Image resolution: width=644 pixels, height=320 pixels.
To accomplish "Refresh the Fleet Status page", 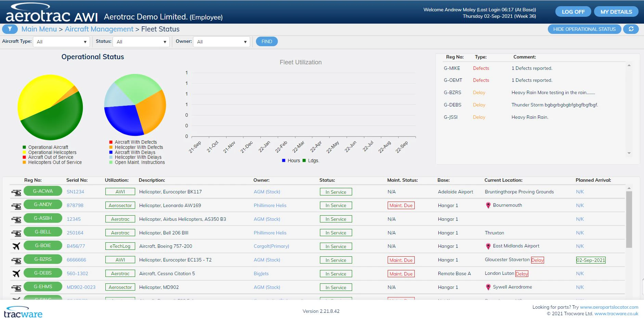I will pos(631,29).
